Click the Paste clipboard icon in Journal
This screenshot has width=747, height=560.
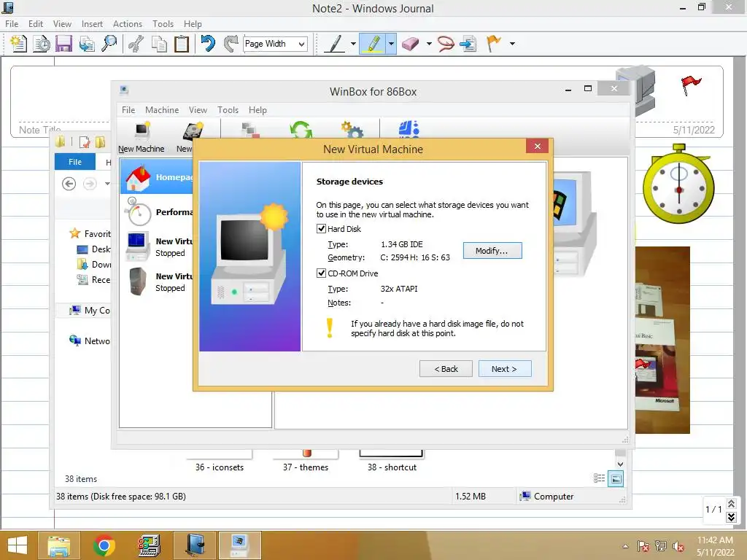pos(182,44)
